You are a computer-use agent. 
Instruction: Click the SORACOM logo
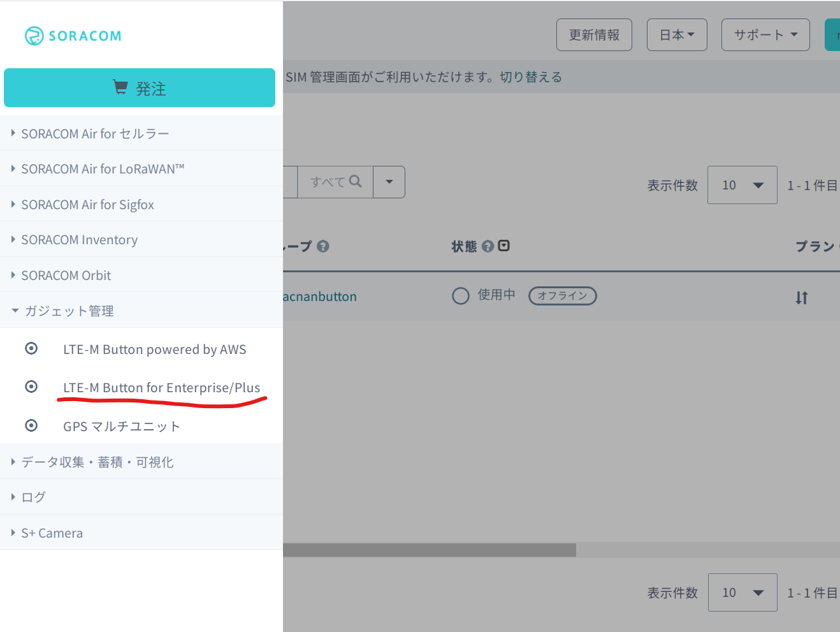pos(73,36)
